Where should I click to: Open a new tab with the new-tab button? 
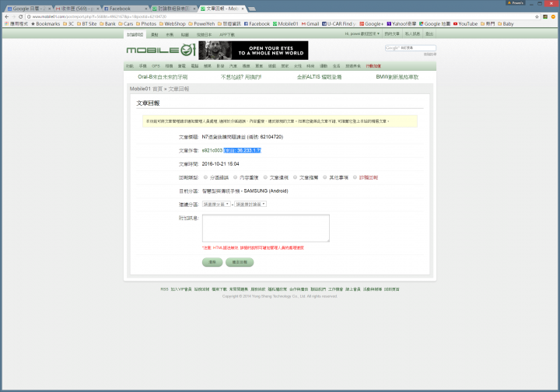252,9
